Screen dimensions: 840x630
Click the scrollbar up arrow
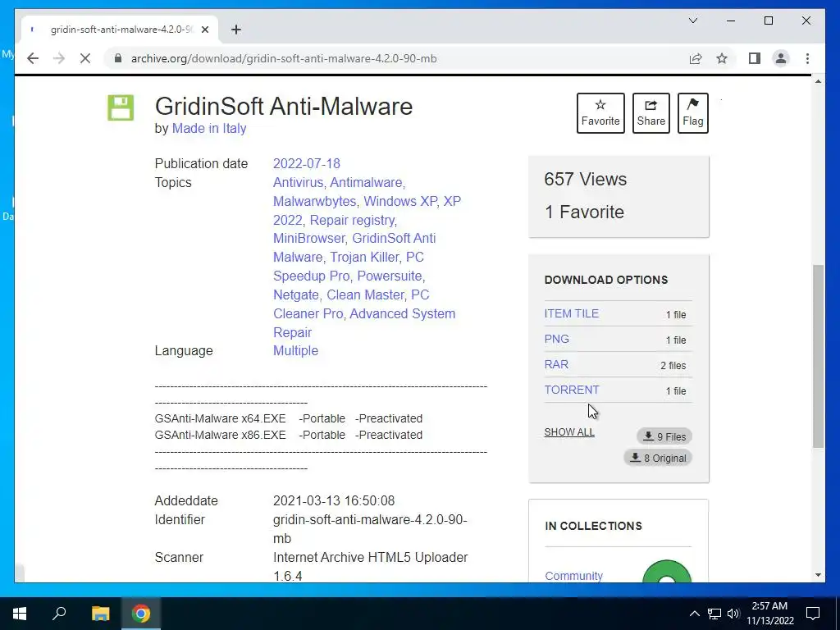pyautogui.click(x=818, y=81)
